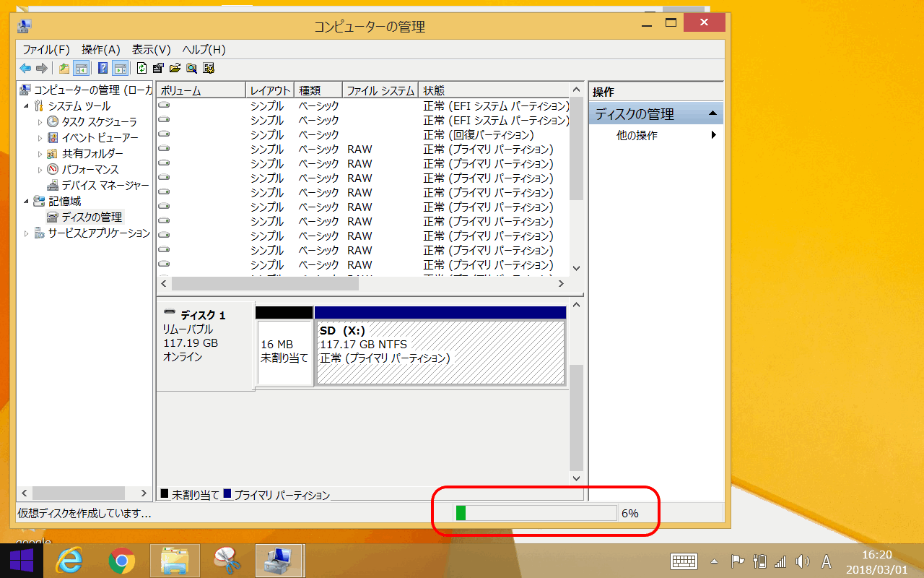924x578 pixels.
Task: Click 他の操作 in the actions pane
Action: tap(637, 136)
